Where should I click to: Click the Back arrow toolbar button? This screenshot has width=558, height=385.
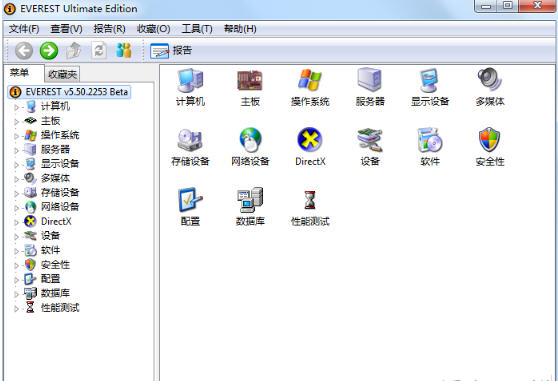coord(24,51)
